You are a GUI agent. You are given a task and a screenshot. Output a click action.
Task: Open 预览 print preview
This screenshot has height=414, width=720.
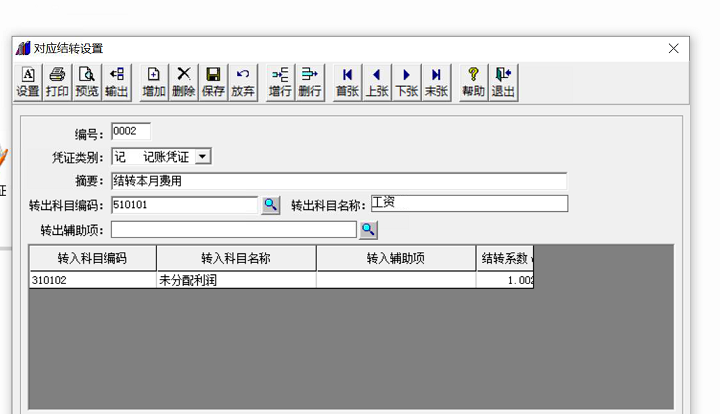coord(87,82)
